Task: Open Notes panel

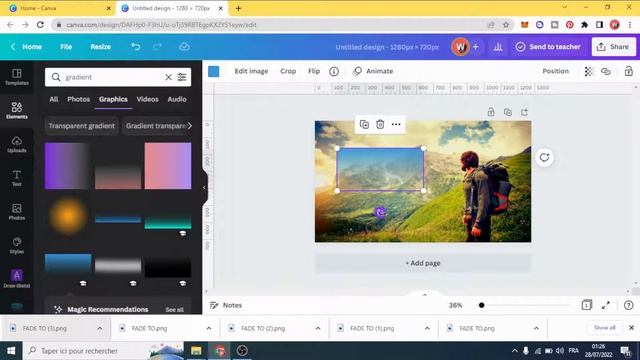Action: 226,305
